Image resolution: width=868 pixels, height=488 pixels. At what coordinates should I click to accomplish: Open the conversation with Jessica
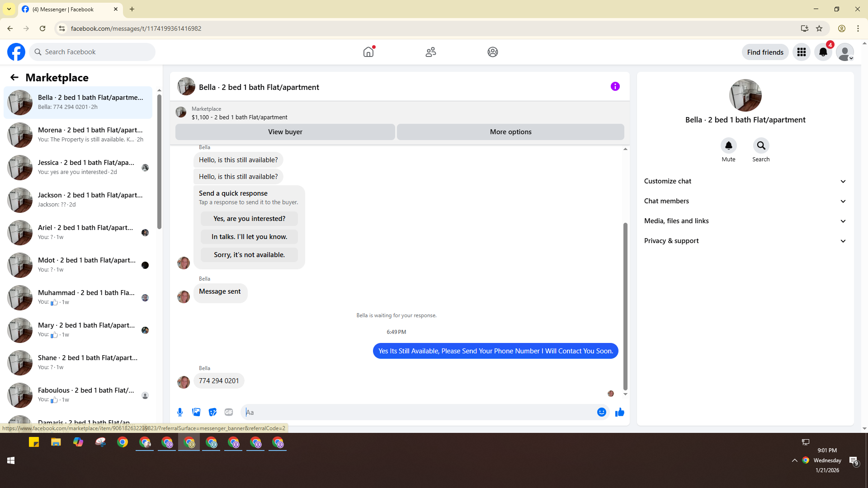tap(86, 167)
